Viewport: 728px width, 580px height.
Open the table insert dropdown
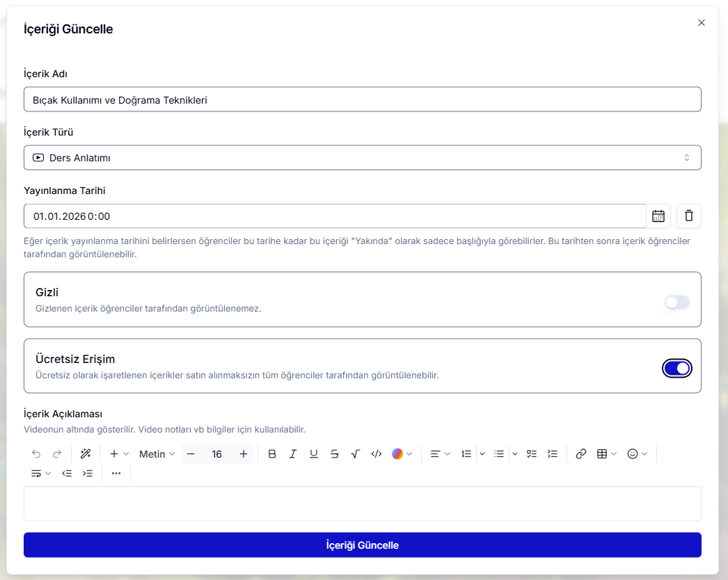pyautogui.click(x=607, y=454)
